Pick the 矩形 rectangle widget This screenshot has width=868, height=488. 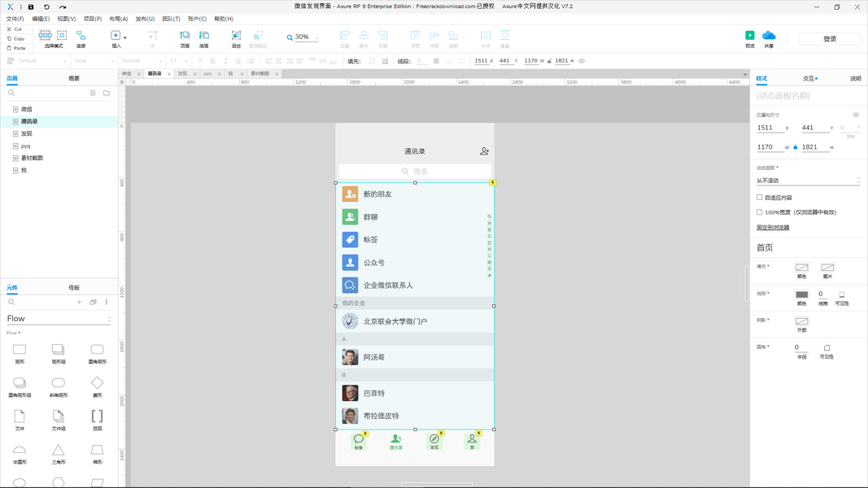[x=20, y=353]
